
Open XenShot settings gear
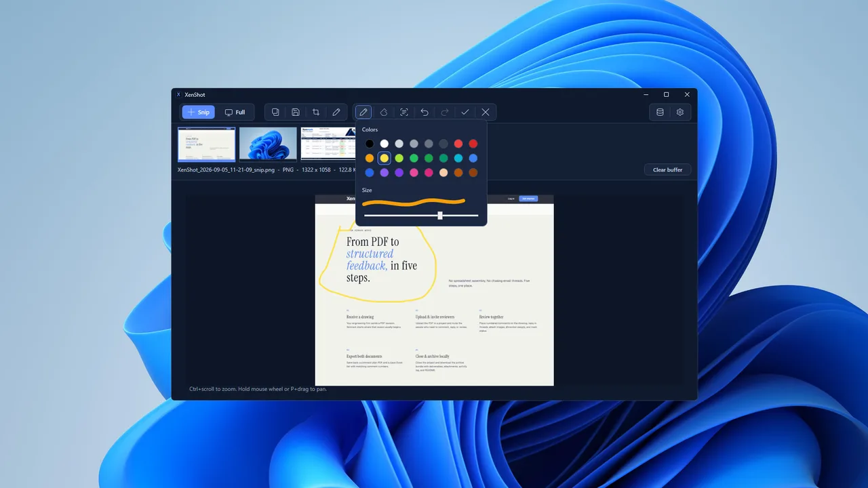(680, 113)
